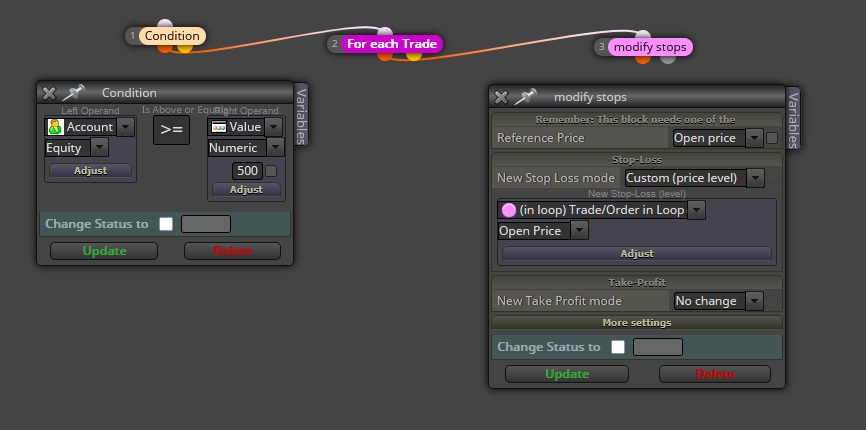The width and height of the screenshot is (866, 430).
Task: Click the yellow output connector of For each Trade
Action: click(414, 54)
